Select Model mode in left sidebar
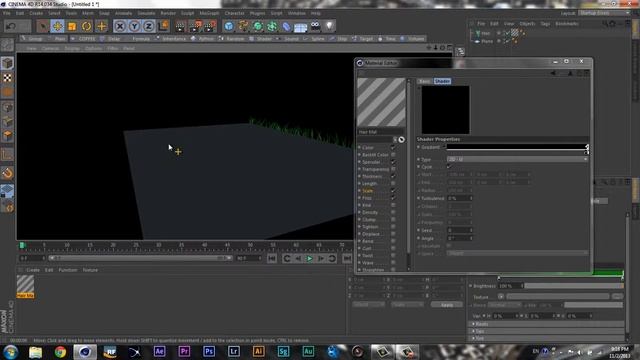 (7, 63)
